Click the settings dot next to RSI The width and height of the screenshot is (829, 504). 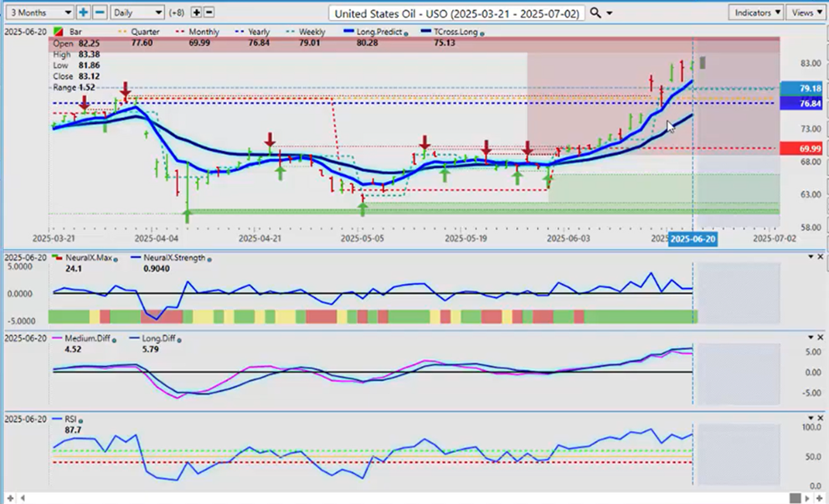click(80, 421)
